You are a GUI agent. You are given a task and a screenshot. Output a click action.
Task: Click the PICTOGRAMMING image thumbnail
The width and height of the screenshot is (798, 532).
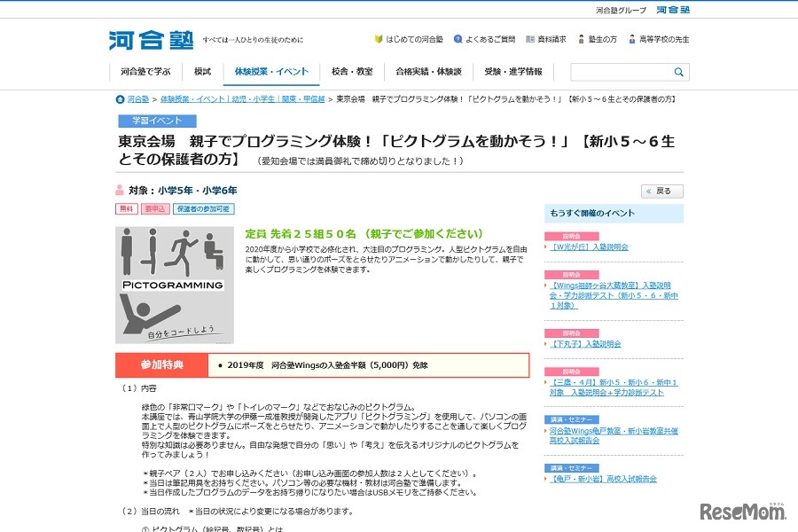click(x=176, y=284)
